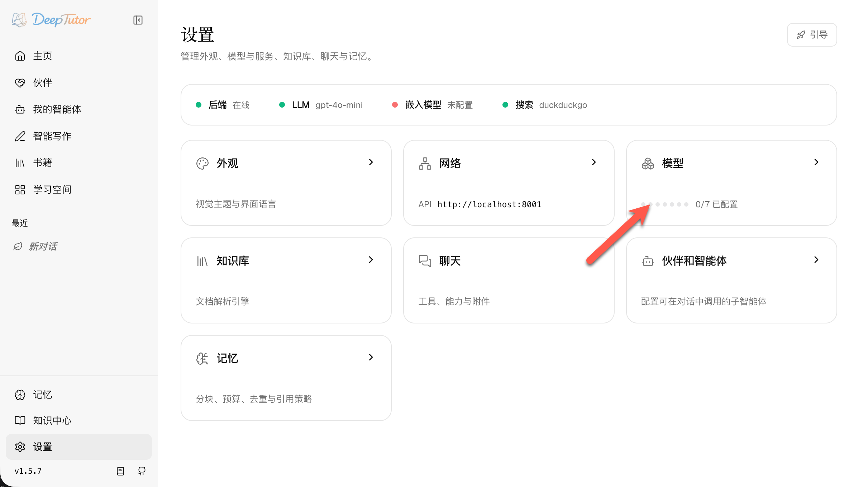
Task: Click the gear icon beside 设置
Action: point(20,447)
